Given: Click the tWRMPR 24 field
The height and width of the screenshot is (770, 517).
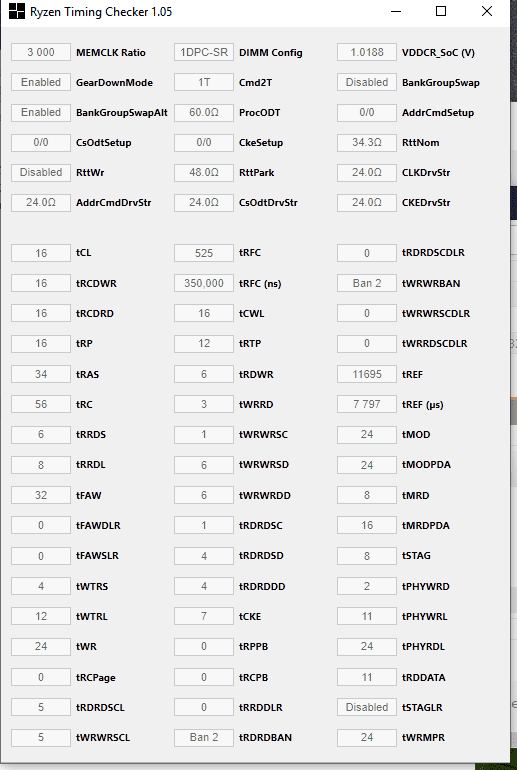Looking at the screenshot, I should click(x=367, y=738).
